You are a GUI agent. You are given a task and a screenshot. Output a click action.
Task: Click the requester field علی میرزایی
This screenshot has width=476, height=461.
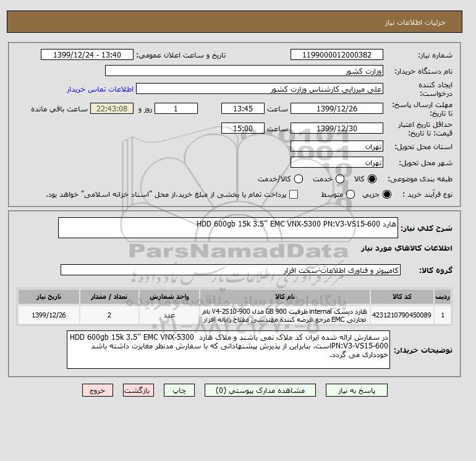[x=260, y=89]
